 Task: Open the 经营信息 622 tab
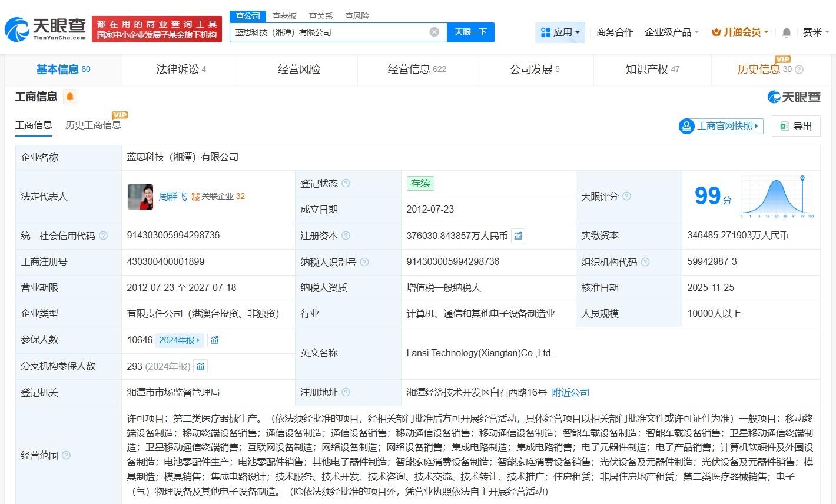pyautogui.click(x=416, y=69)
